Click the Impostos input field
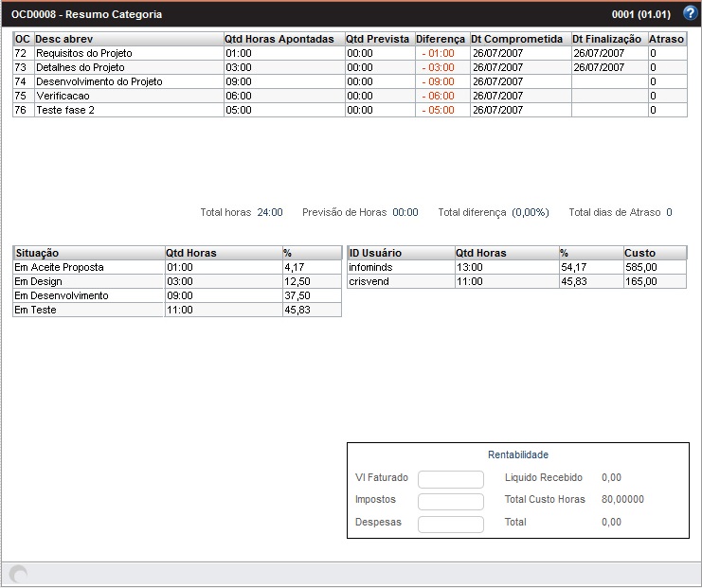The height and width of the screenshot is (588, 702). click(x=450, y=501)
